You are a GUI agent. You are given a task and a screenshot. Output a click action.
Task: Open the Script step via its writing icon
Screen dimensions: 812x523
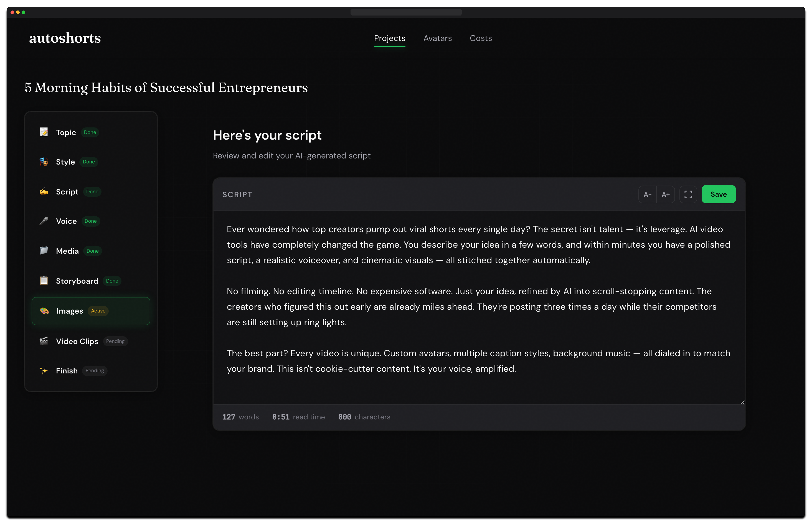pos(44,191)
